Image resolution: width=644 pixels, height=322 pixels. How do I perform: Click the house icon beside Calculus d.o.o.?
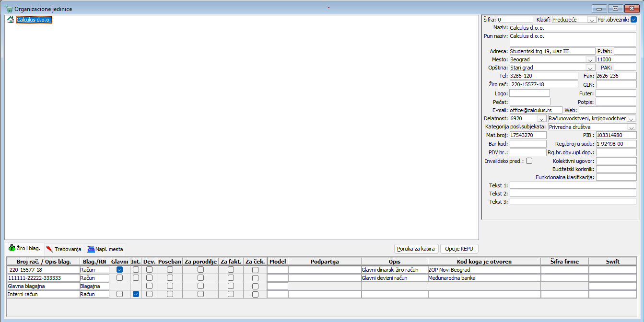(11, 20)
